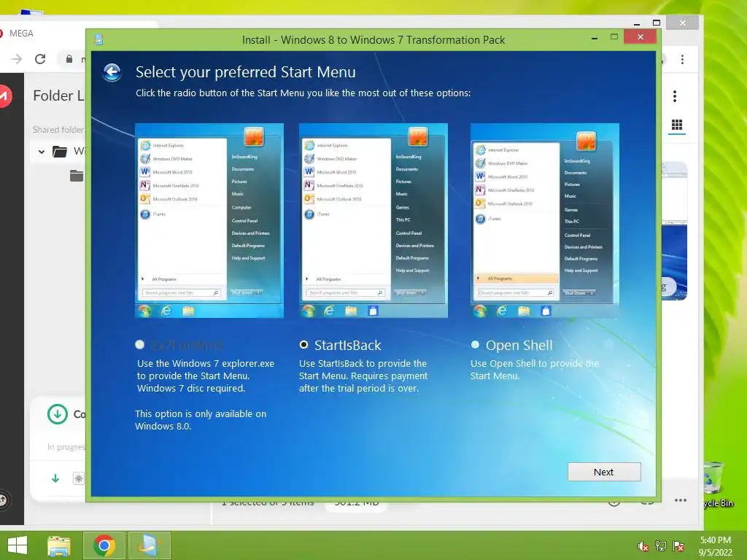Collapse the MEGA shared folder tree arrow

tap(42, 152)
